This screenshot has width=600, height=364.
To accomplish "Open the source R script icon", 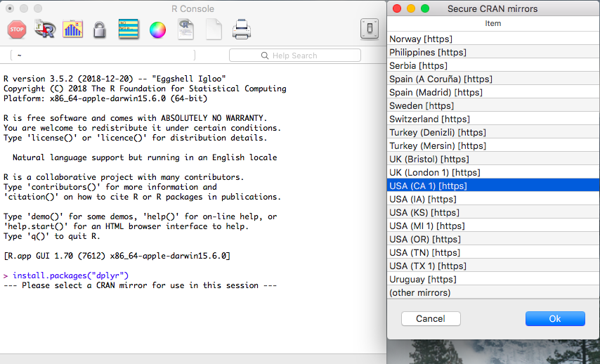I will click(x=45, y=29).
